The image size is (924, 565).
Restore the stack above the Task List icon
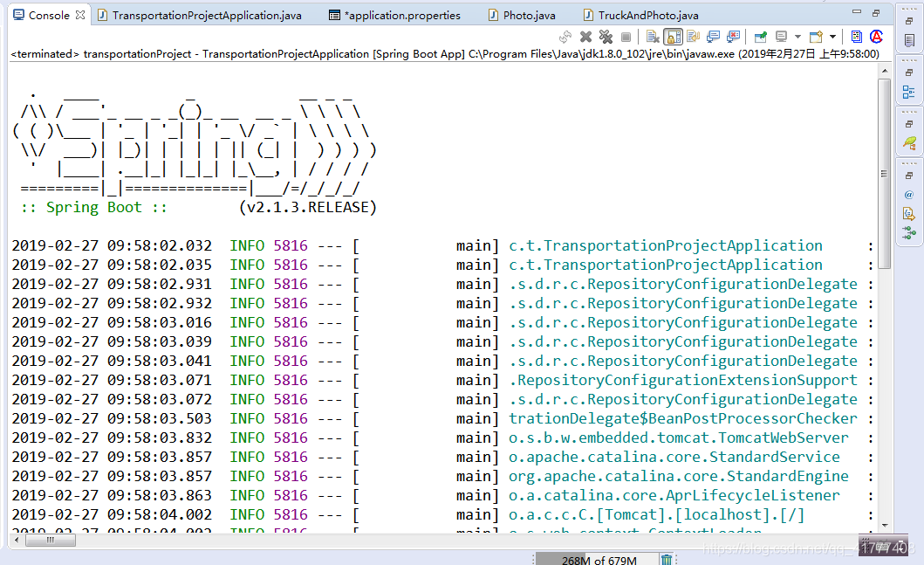click(909, 21)
